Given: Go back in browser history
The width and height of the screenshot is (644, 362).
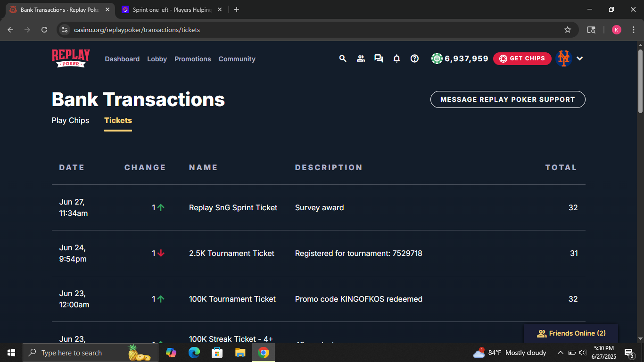Looking at the screenshot, I should pyautogui.click(x=11, y=30).
